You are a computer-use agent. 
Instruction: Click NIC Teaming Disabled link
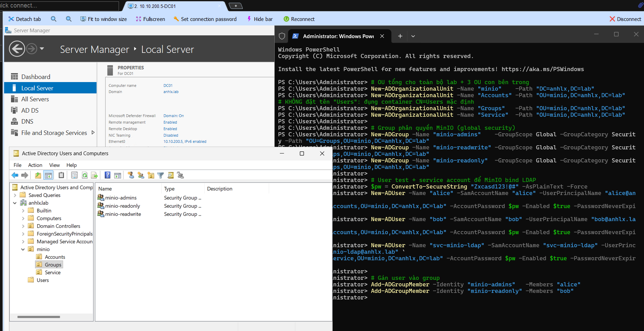point(171,135)
